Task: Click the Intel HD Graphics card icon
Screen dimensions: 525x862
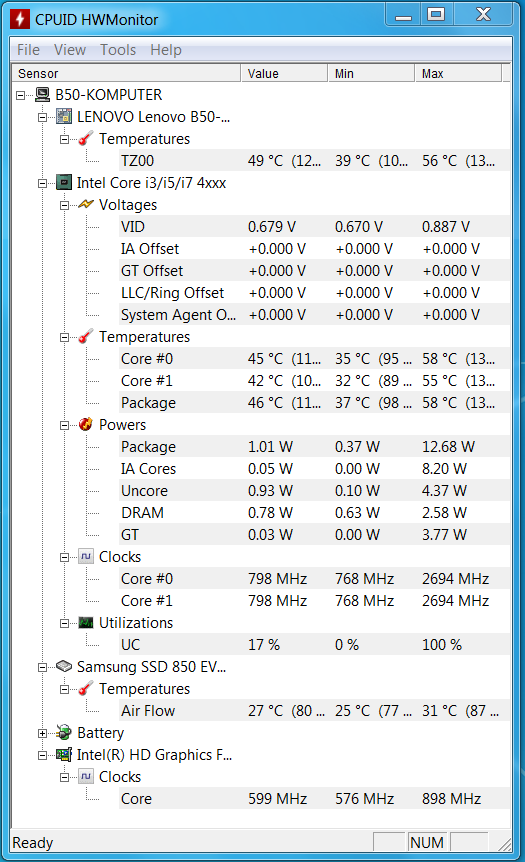Action: (x=64, y=754)
